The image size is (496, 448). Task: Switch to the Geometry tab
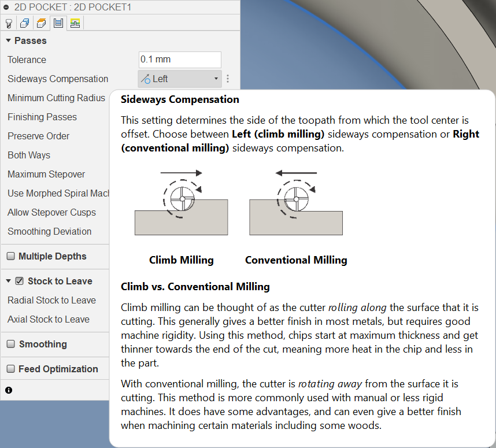coord(25,23)
